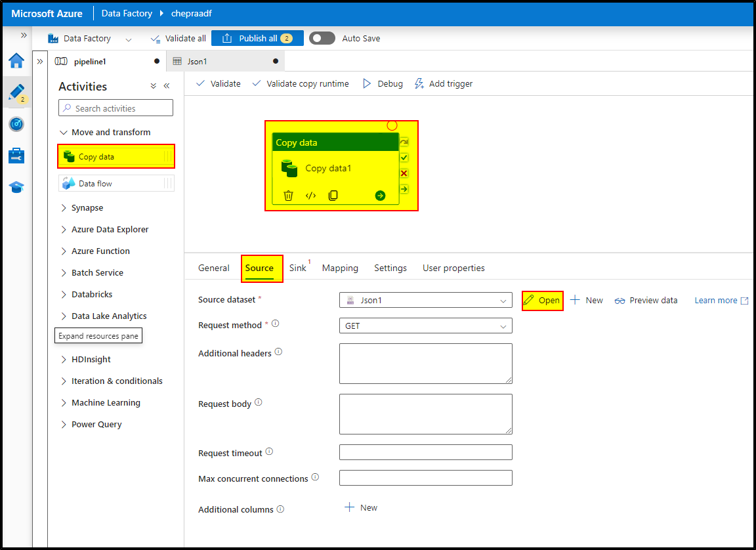Open the Author pencil icon in sidebar
756x550 pixels.
16,92
